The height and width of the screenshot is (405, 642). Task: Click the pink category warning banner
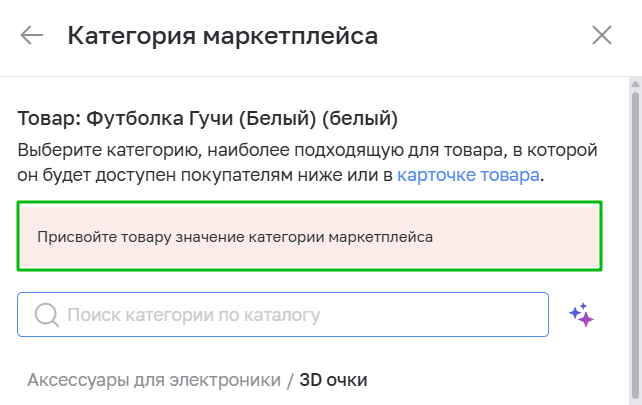(x=310, y=237)
